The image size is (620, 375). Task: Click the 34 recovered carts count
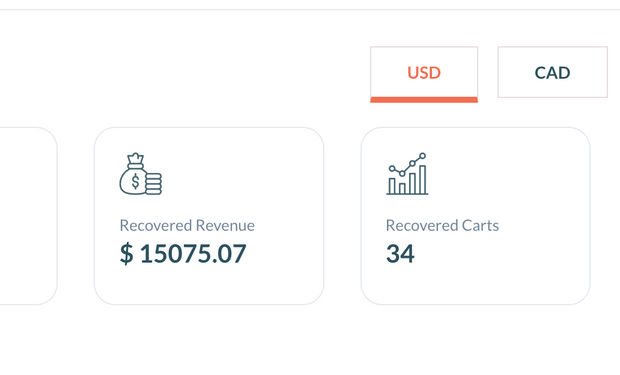click(x=400, y=254)
